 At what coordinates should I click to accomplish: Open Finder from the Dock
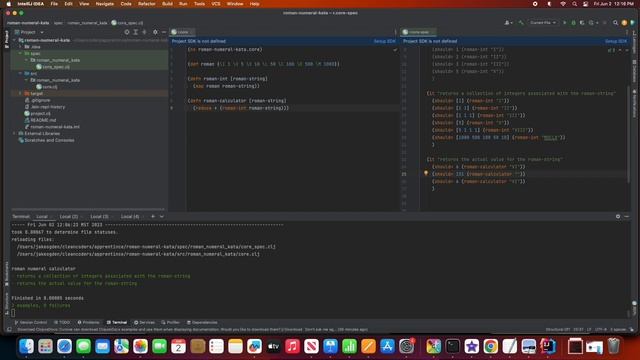(27, 347)
